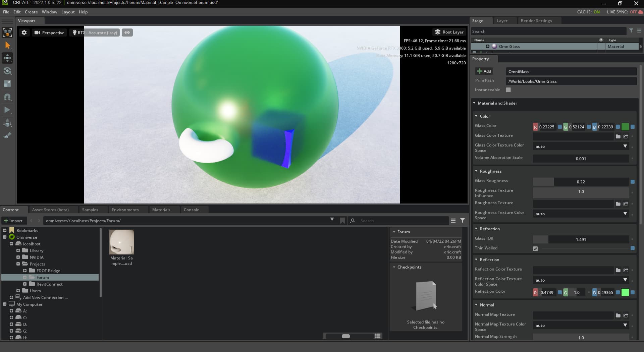
Task: Open content browser options menu icon
Action: 453,221
